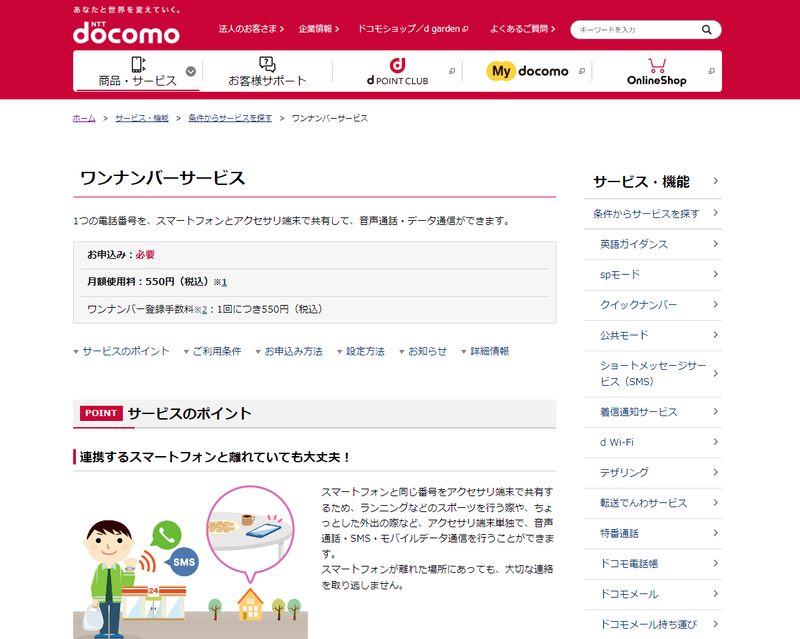The image size is (800, 639).
Task: Open spモード in sidebar
Action: pos(620,274)
